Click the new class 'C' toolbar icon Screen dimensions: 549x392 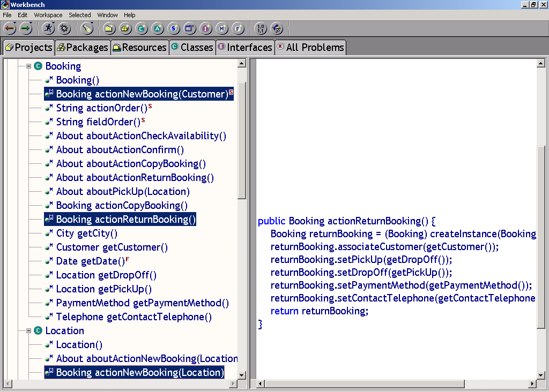pos(142,28)
